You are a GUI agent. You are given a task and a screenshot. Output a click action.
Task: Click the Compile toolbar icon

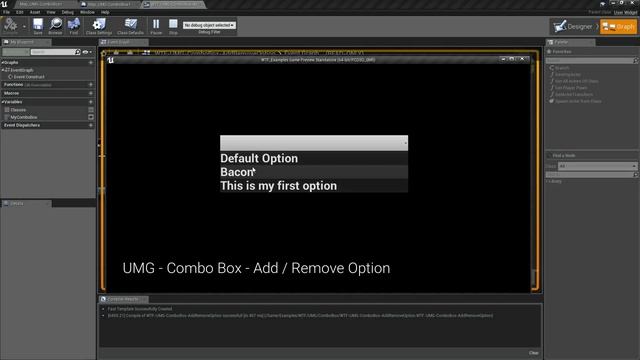click(x=11, y=25)
